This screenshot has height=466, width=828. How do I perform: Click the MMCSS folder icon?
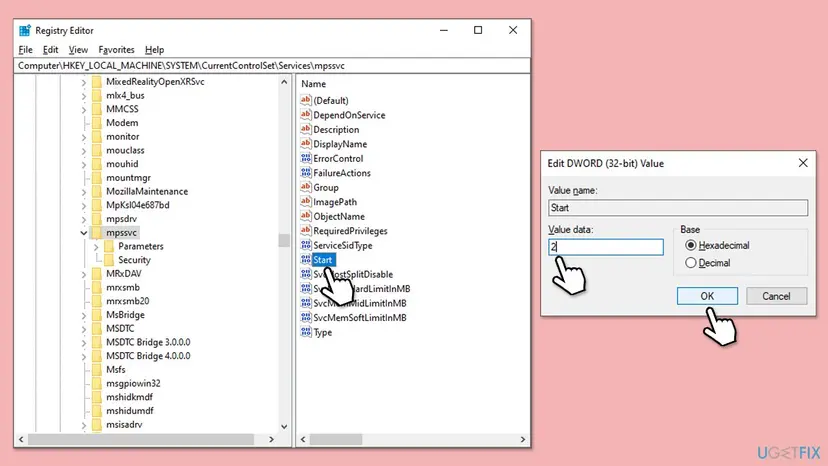[97, 109]
